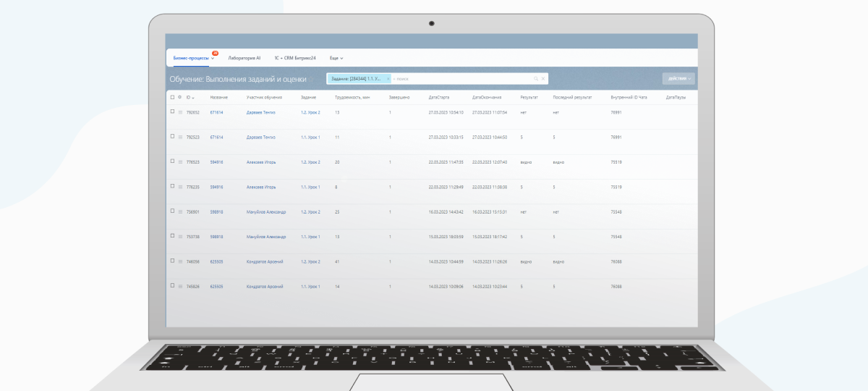Sort by Трудоемкость, мин column header
Viewport: 868px width, 391px height.
tap(353, 97)
